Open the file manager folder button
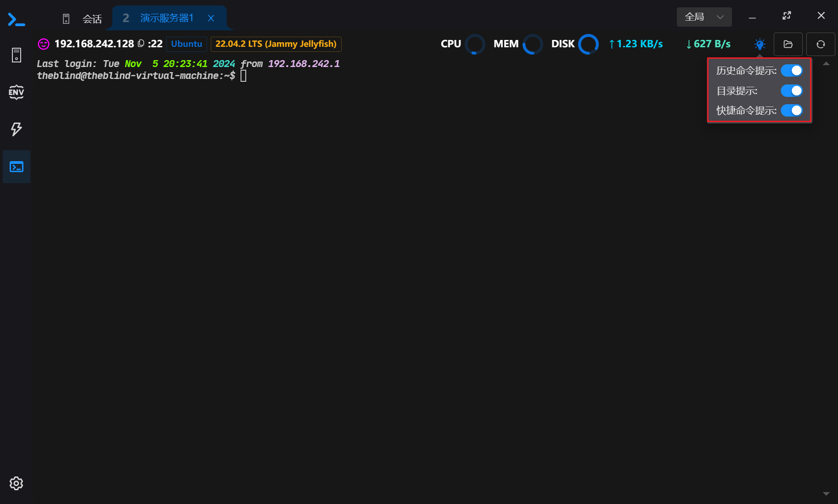This screenshot has height=504, width=838. 788,44
